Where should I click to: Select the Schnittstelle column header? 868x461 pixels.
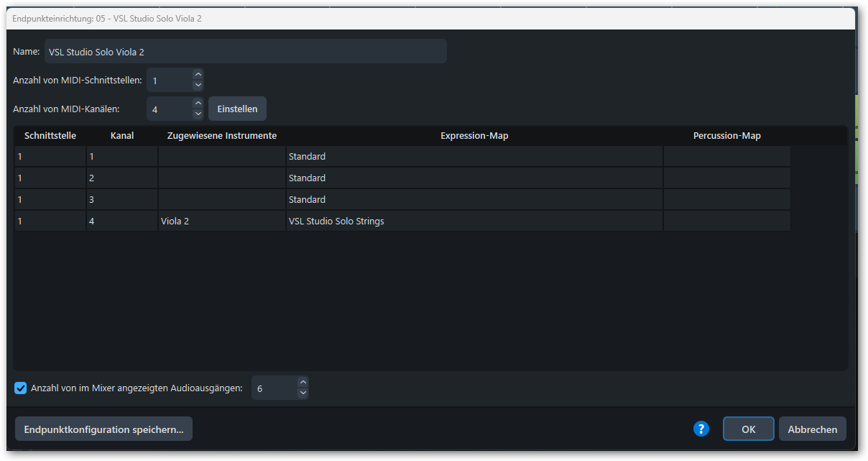(x=50, y=135)
